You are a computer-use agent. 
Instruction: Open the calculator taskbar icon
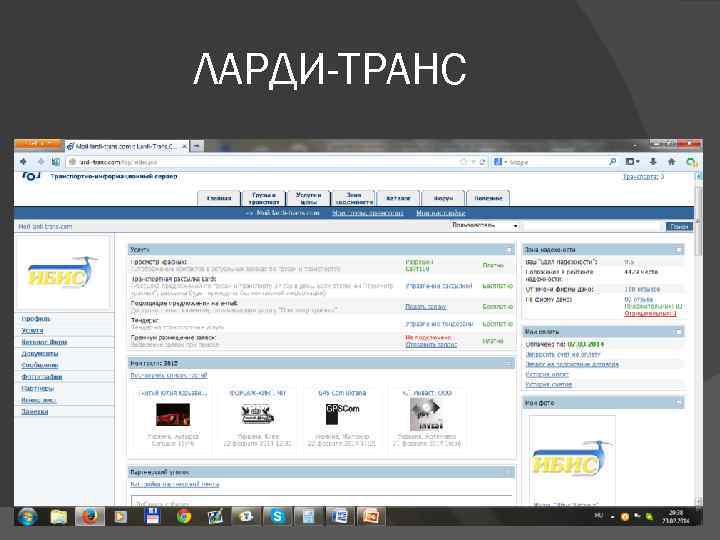click(x=308, y=517)
